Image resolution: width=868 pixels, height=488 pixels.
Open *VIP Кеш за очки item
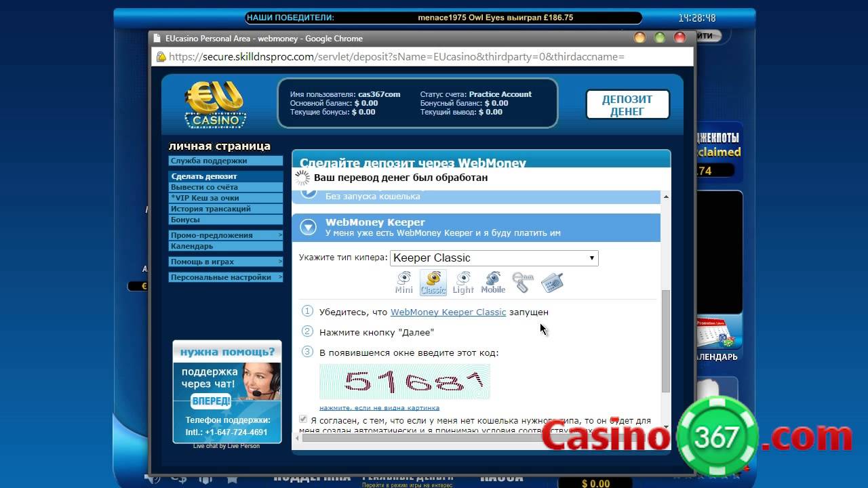point(226,198)
